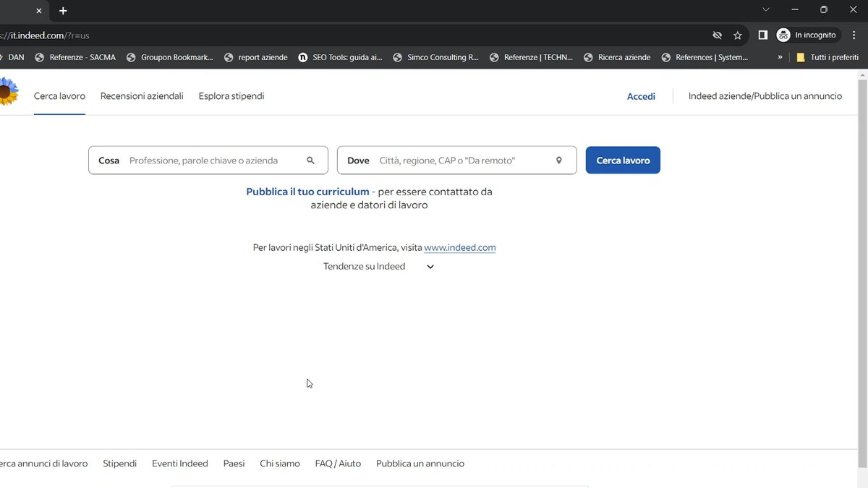868x488 pixels.
Task: Open the Chrome three-dot menu
Action: [854, 35]
